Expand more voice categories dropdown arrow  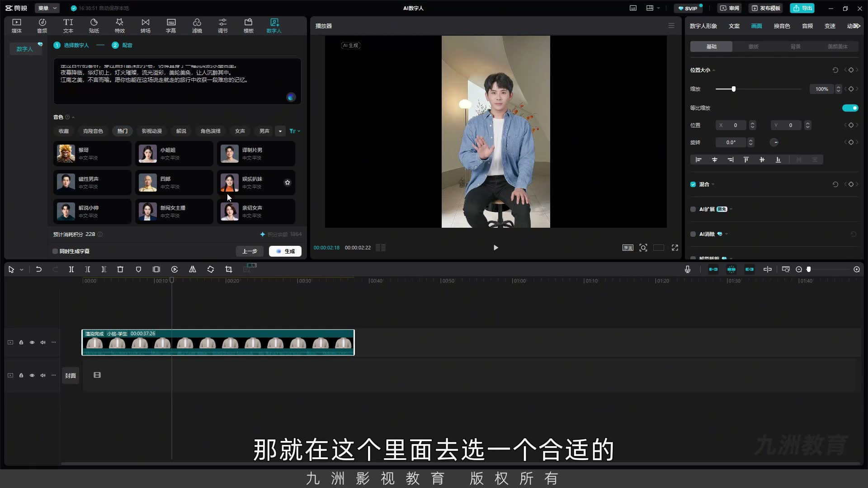tap(280, 131)
